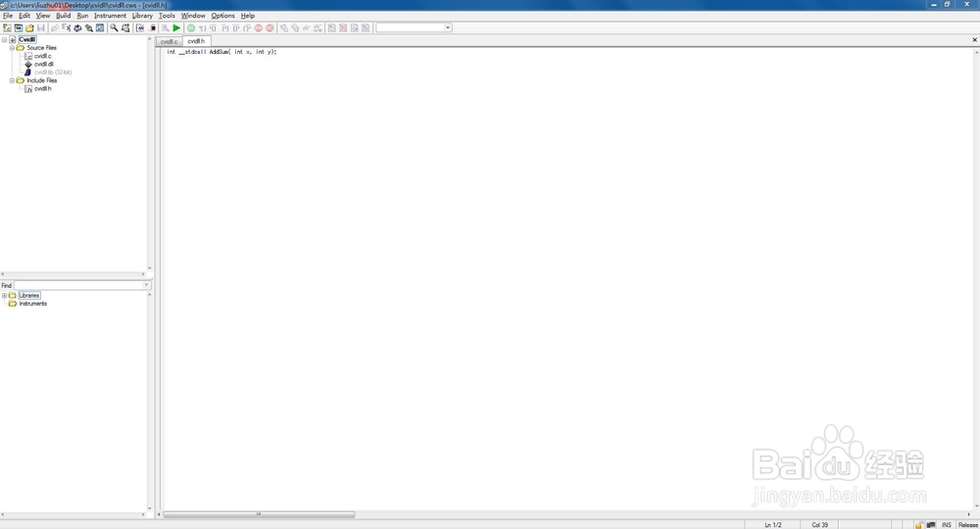Click the cvidll.dll diamond icon in the tree
This screenshot has height=529, width=980.
(27, 65)
